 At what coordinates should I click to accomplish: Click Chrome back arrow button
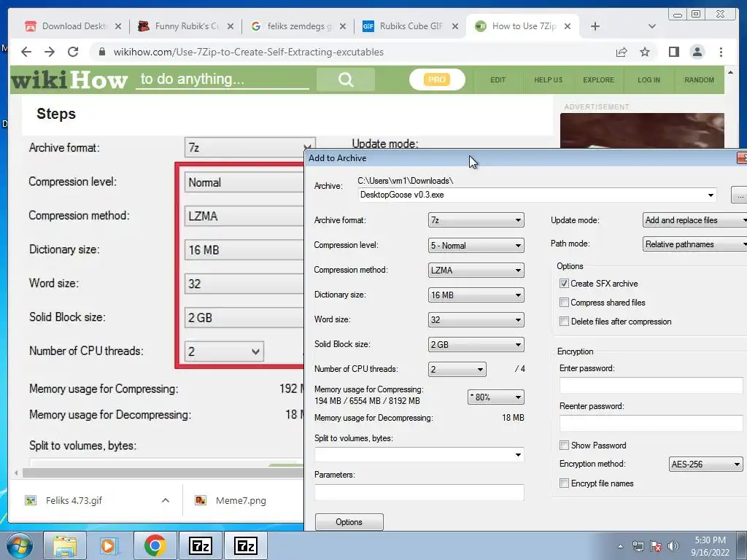26,52
